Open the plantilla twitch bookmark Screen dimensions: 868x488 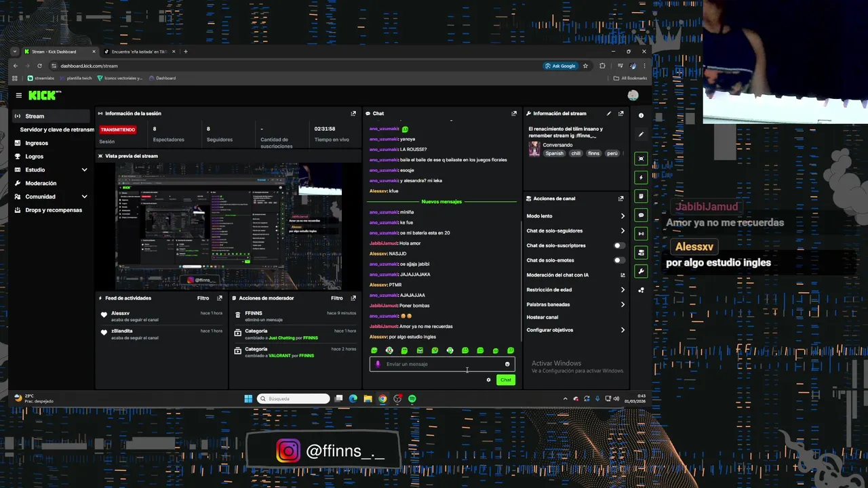(x=75, y=78)
